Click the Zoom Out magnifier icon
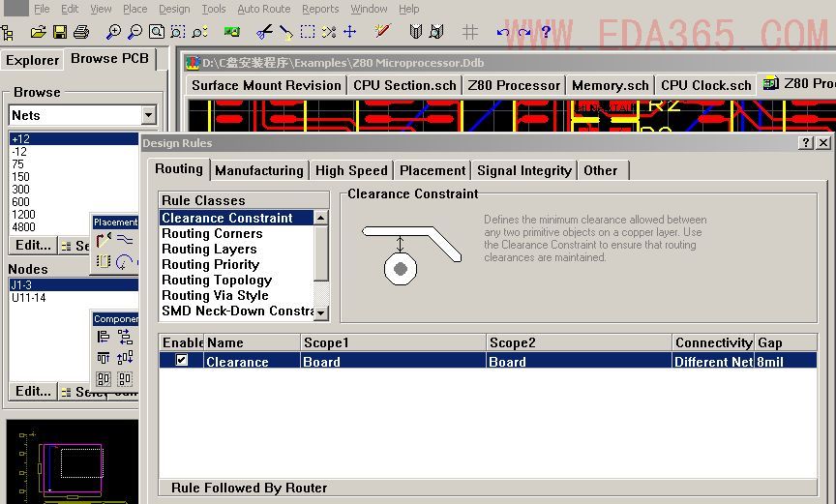This screenshot has width=836, height=504. (x=134, y=32)
